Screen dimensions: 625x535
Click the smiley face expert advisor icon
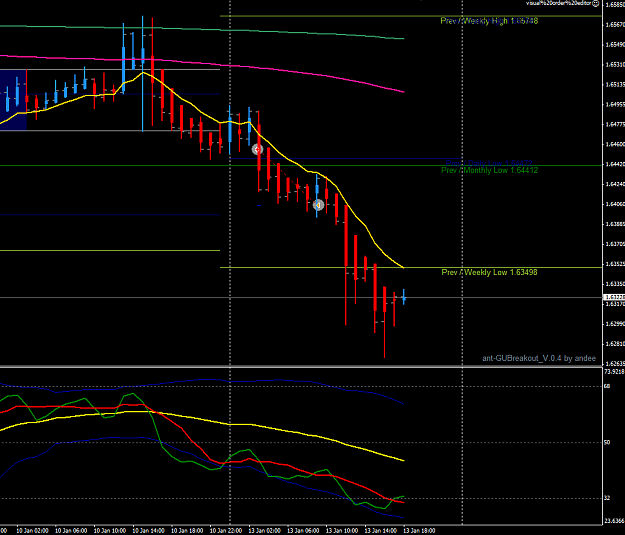[x=596, y=3]
